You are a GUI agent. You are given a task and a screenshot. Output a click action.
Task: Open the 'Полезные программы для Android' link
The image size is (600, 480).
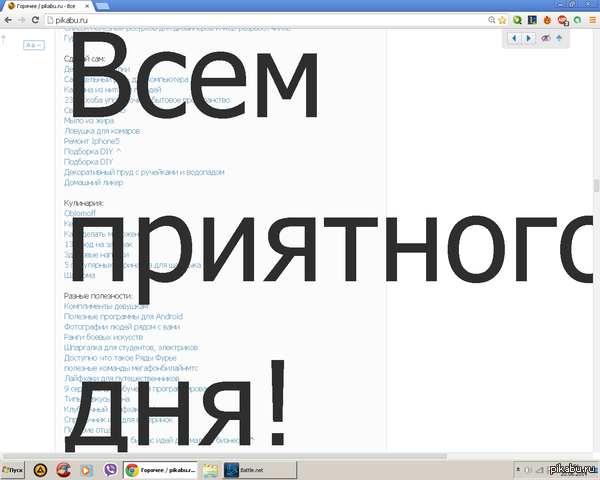[122, 316]
